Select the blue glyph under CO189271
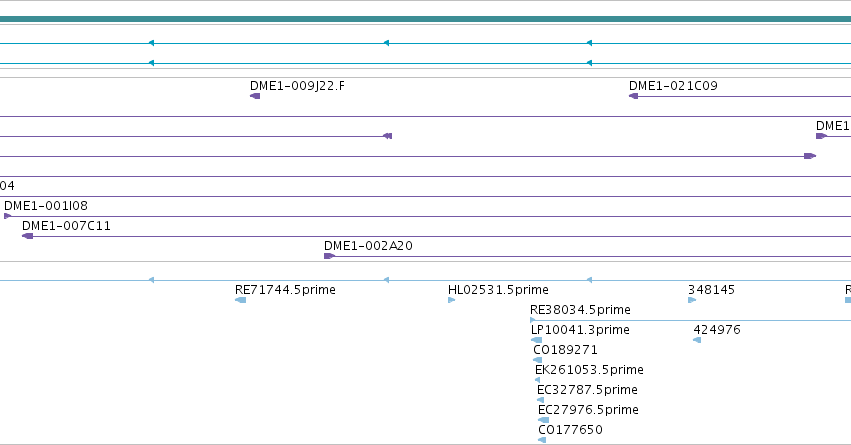Viewport: 851px width, 445px height. [537, 360]
